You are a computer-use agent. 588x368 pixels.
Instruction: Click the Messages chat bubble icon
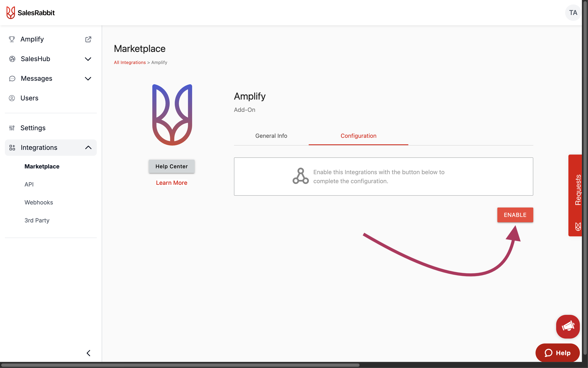click(12, 79)
